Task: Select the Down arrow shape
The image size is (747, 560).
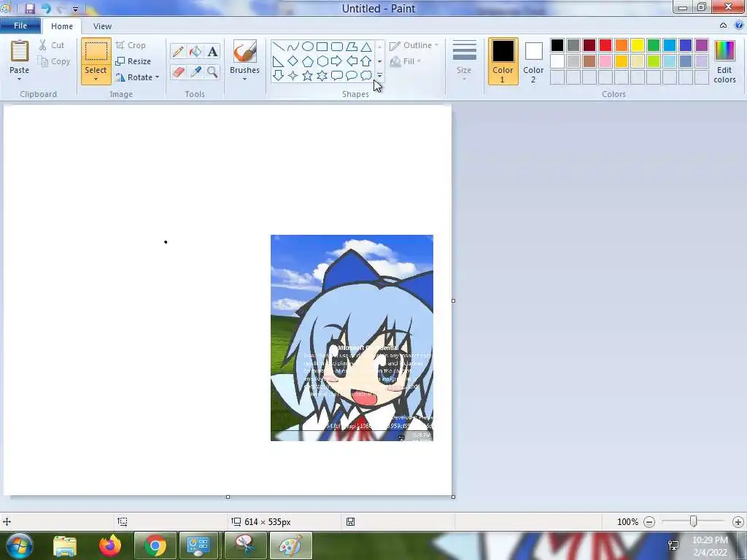Action: [279, 75]
